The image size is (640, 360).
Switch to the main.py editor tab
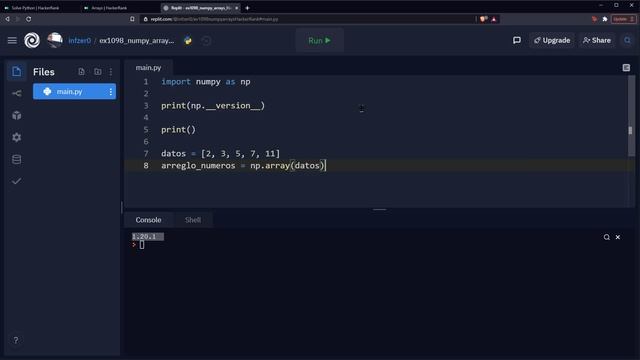[x=148, y=68]
